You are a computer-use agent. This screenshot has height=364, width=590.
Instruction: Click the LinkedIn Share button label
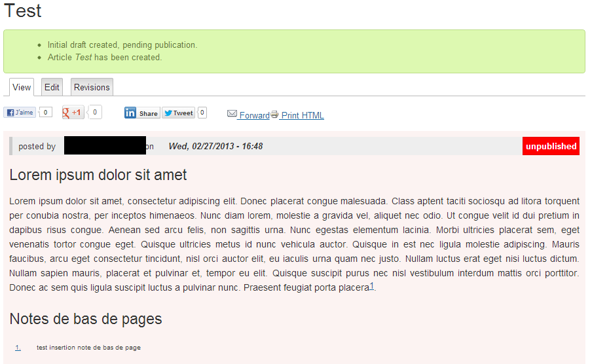pos(149,113)
